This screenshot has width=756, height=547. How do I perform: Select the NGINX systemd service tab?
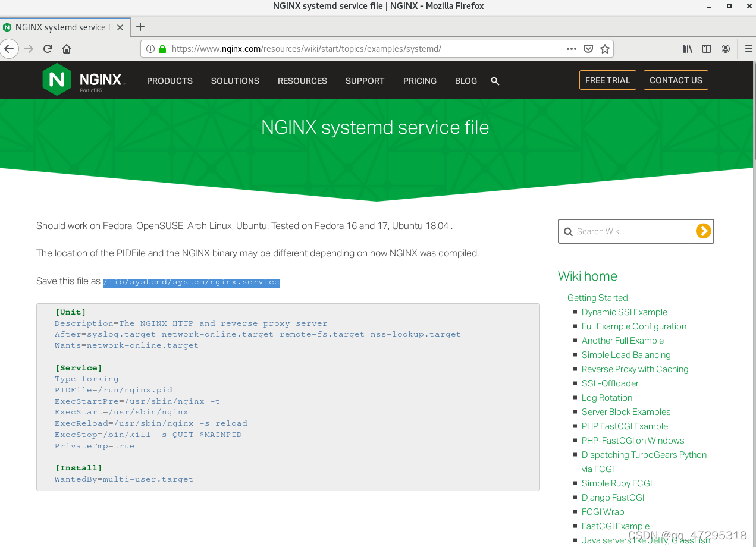[65, 27]
